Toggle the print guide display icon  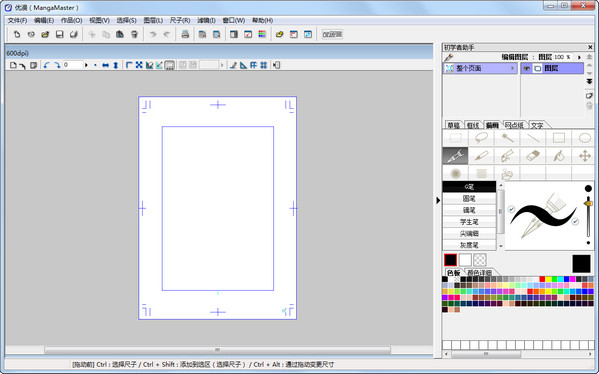(x=170, y=65)
